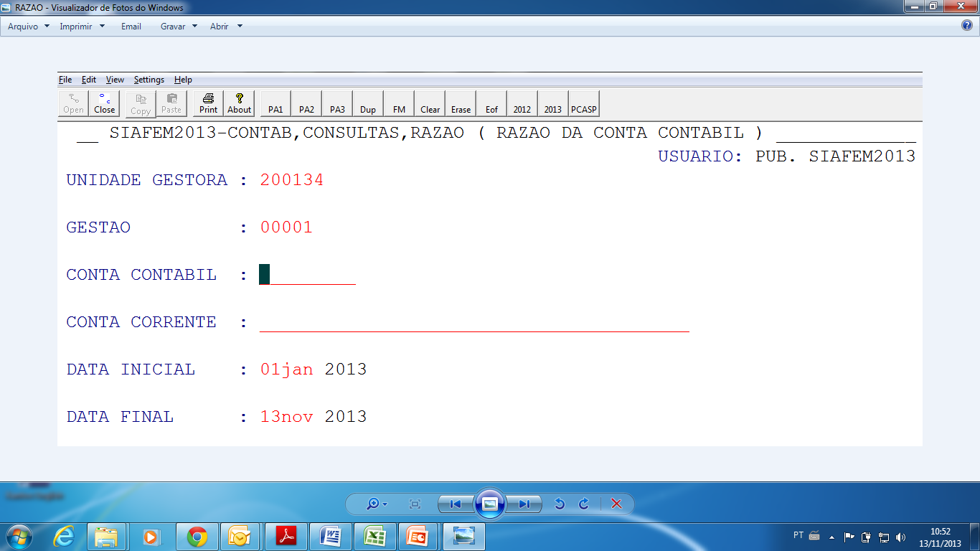Open Photo Viewer help icon

[x=967, y=26]
